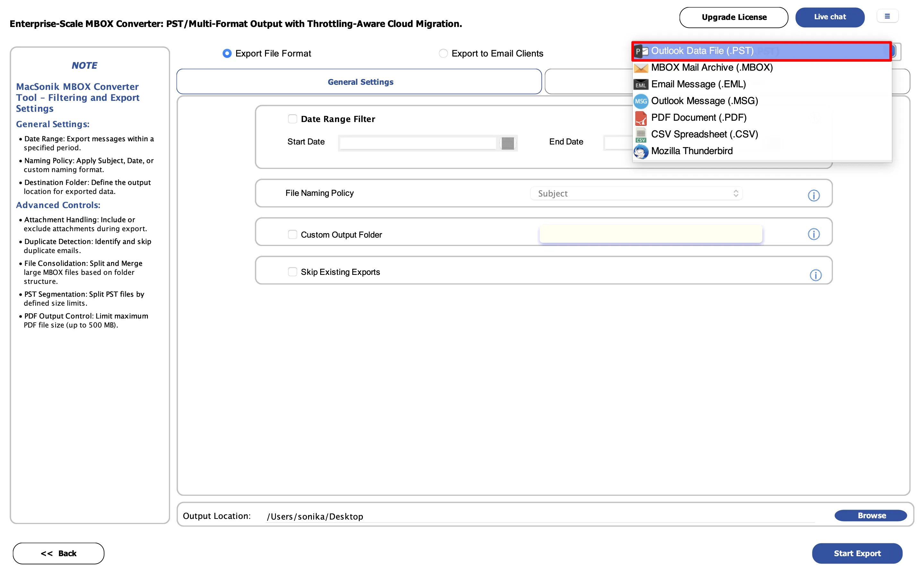Click the hamburger menu icon
924x578 pixels.
click(x=887, y=16)
